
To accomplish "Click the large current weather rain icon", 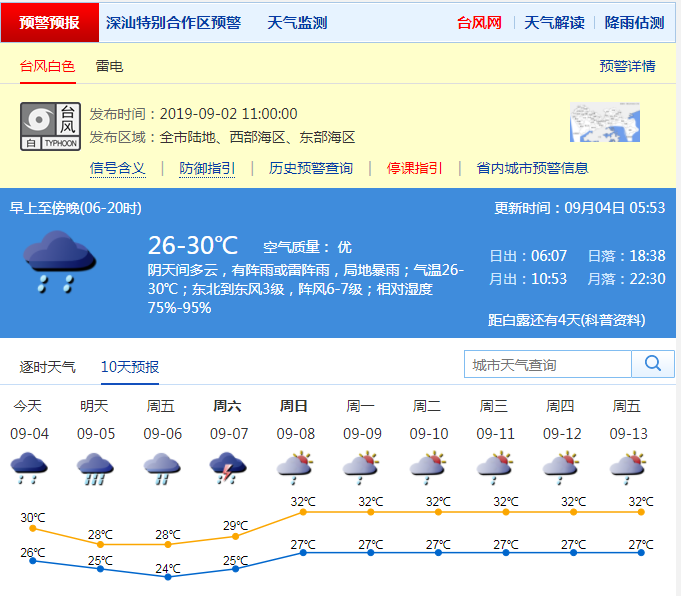I will [59, 262].
